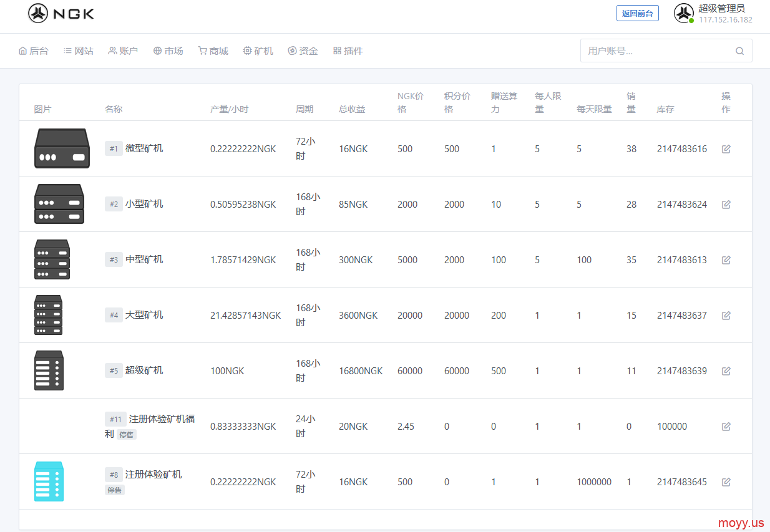Viewport: 770px width, 532px height.
Task: Click the 超级管理员 username
Action: point(722,8)
